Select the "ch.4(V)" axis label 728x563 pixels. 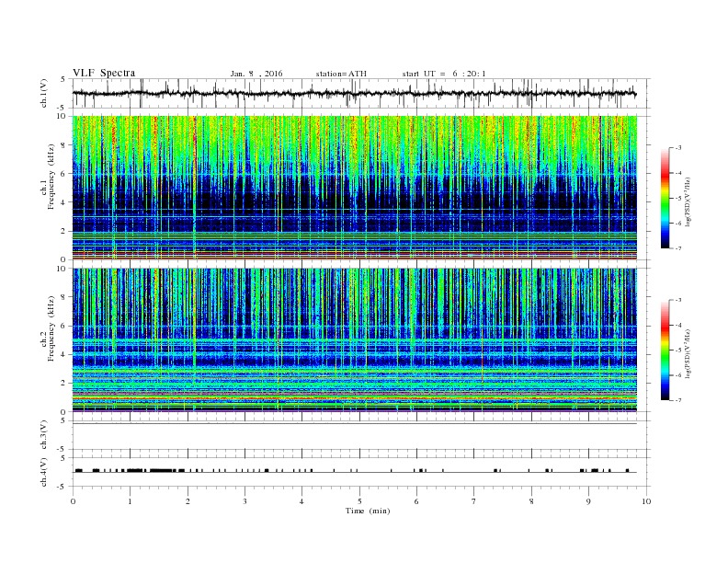click(44, 472)
